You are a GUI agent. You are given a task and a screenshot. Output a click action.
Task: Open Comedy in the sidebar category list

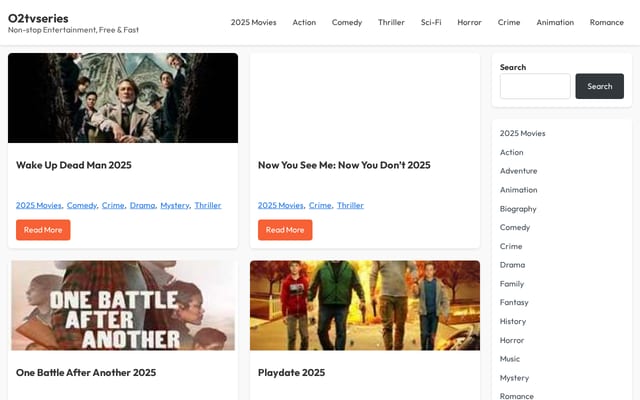coord(515,227)
